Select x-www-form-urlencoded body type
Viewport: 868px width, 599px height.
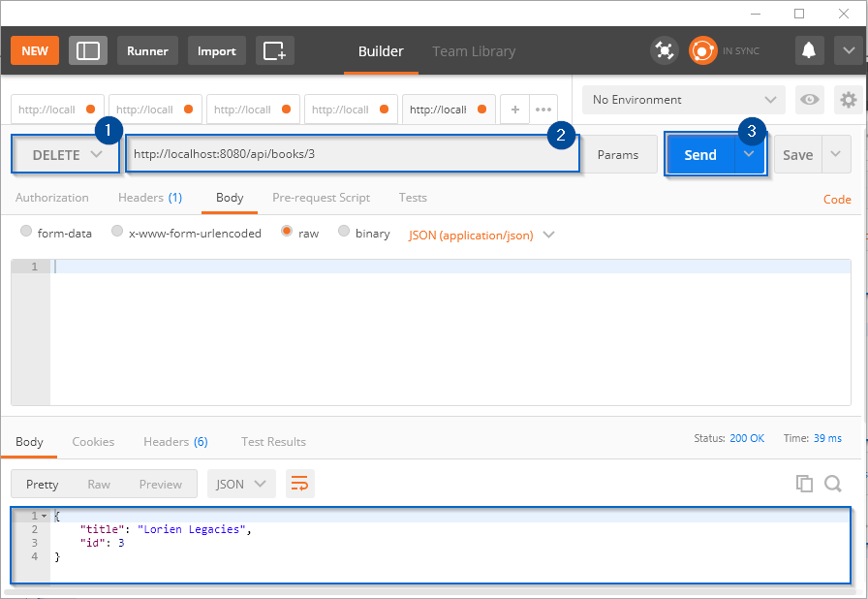click(117, 231)
